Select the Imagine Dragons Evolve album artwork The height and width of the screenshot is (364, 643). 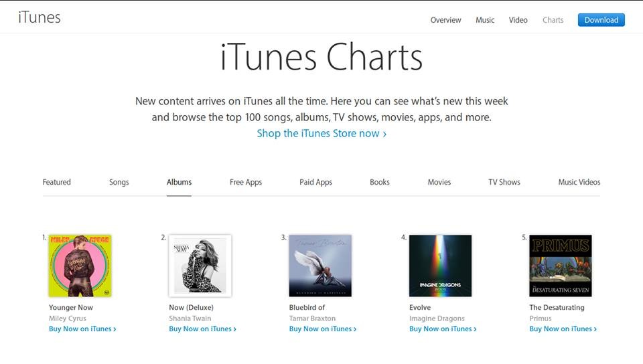tap(440, 266)
